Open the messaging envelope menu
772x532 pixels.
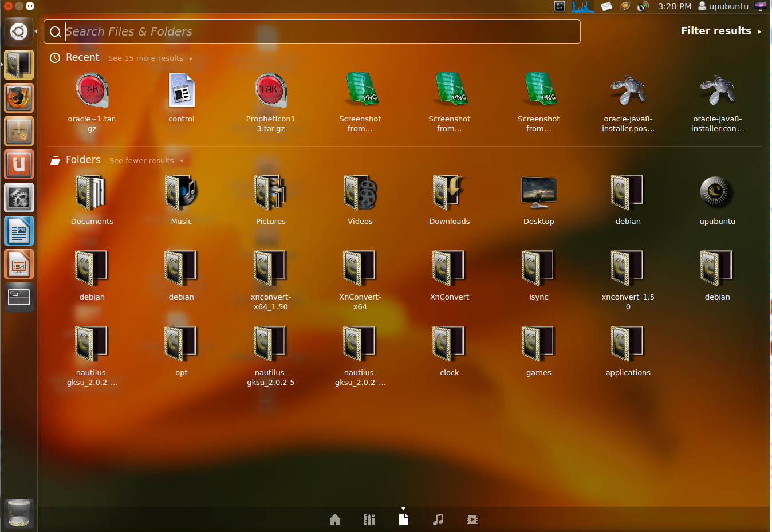pos(606,6)
